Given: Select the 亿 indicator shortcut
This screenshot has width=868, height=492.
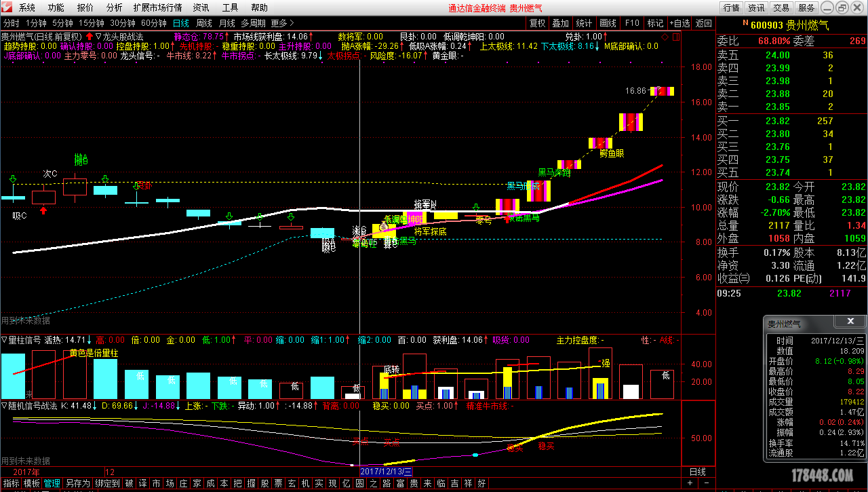Looking at the screenshot, I should pos(347,484).
